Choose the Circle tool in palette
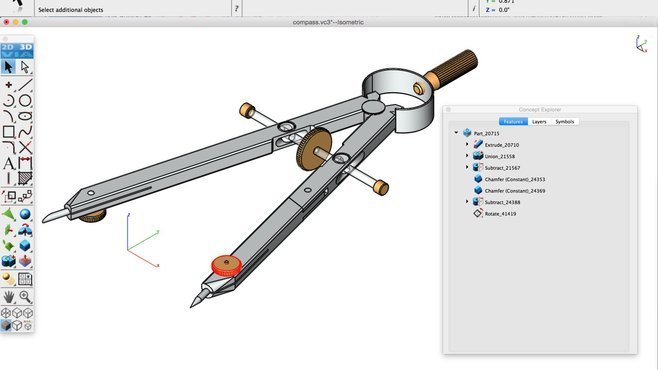This screenshot has height=370, width=658. 25,101
